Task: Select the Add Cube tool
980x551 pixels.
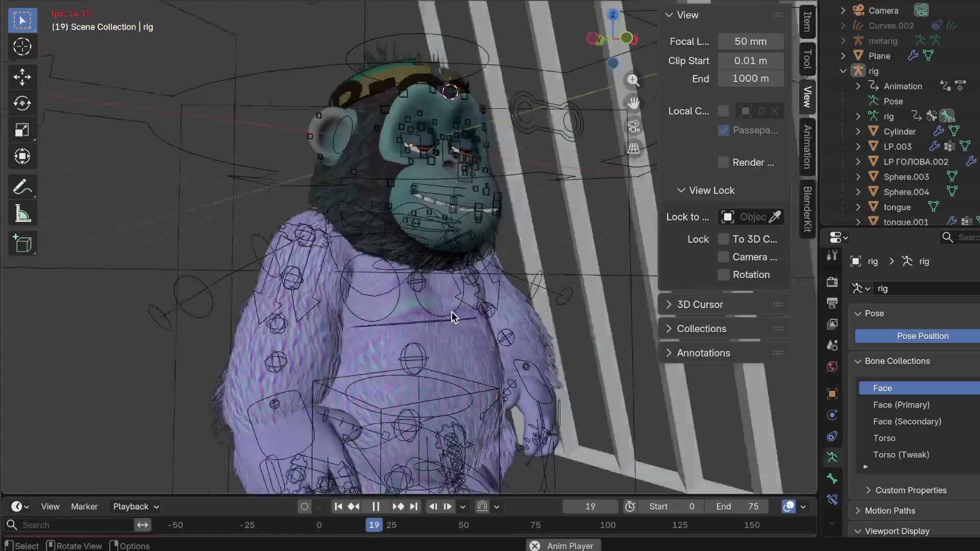Action: pos(22,244)
